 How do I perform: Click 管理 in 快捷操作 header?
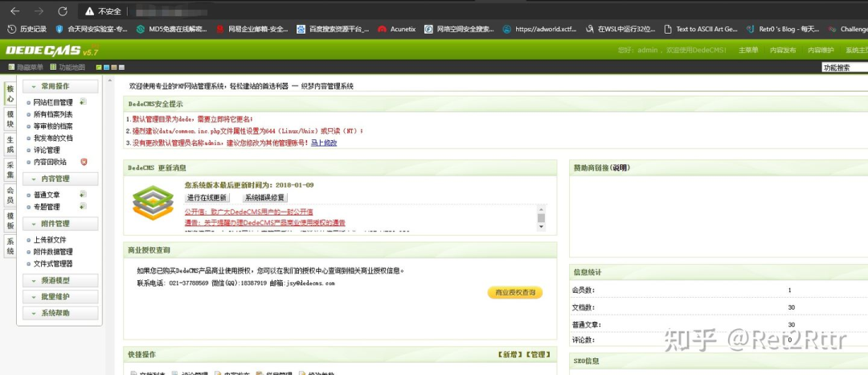pos(538,355)
